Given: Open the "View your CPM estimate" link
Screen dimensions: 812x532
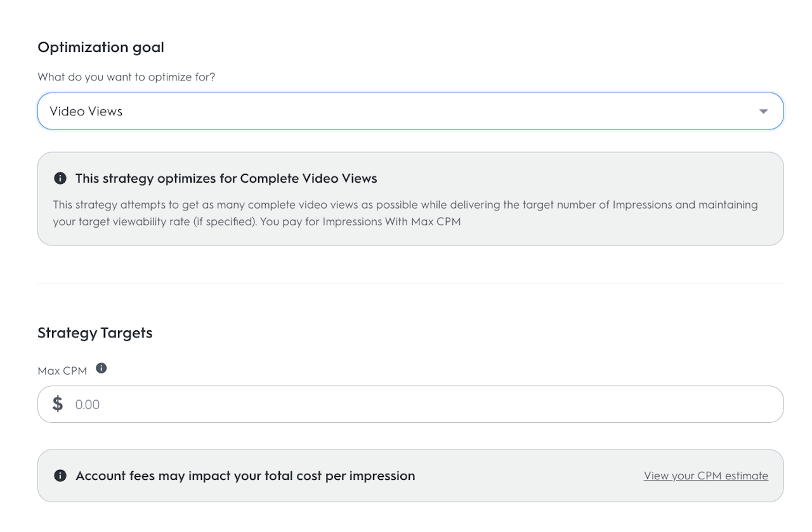Looking at the screenshot, I should pos(705,476).
